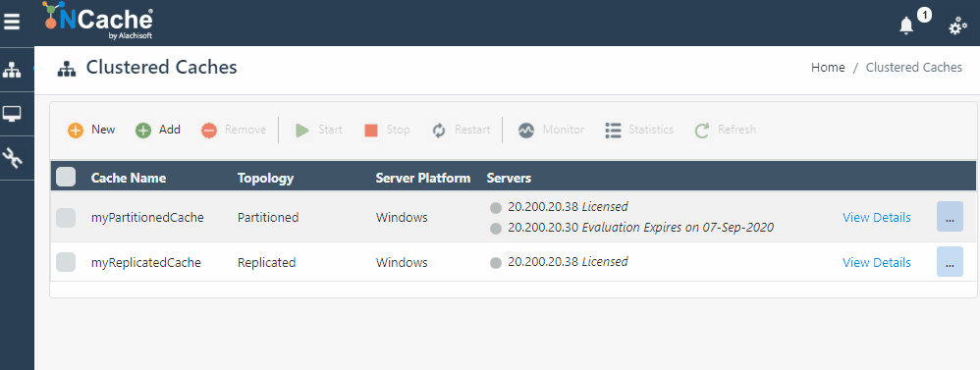
Task: Select the tools icon in the sidebar
Action: pyautogui.click(x=12, y=158)
